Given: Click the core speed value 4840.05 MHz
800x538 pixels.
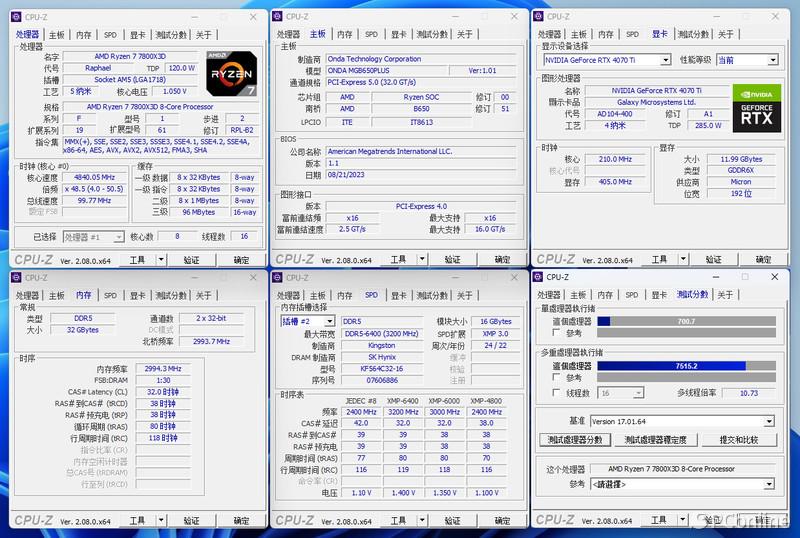Looking at the screenshot, I should (x=94, y=177).
